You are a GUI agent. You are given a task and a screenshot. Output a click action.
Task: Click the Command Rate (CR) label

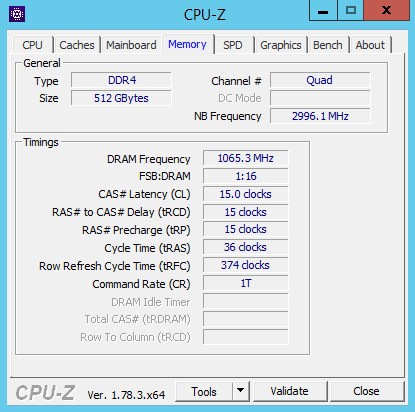click(141, 284)
